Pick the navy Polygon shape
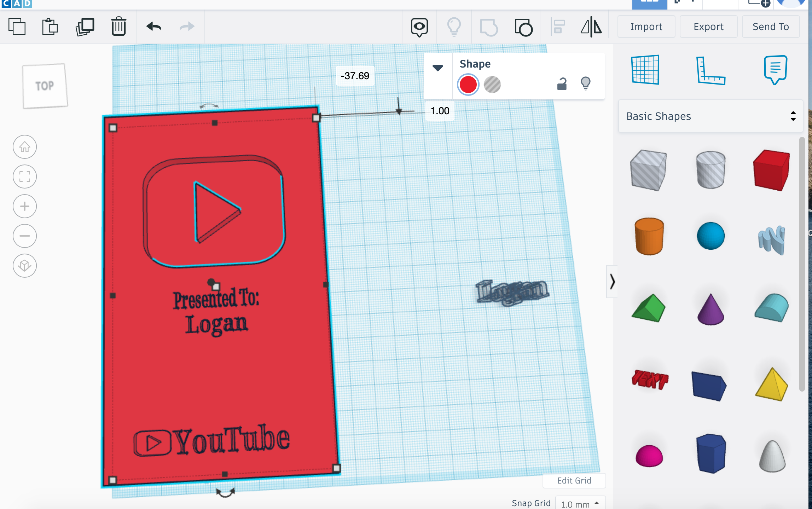Image resolution: width=812 pixels, height=509 pixels. pyautogui.click(x=711, y=453)
